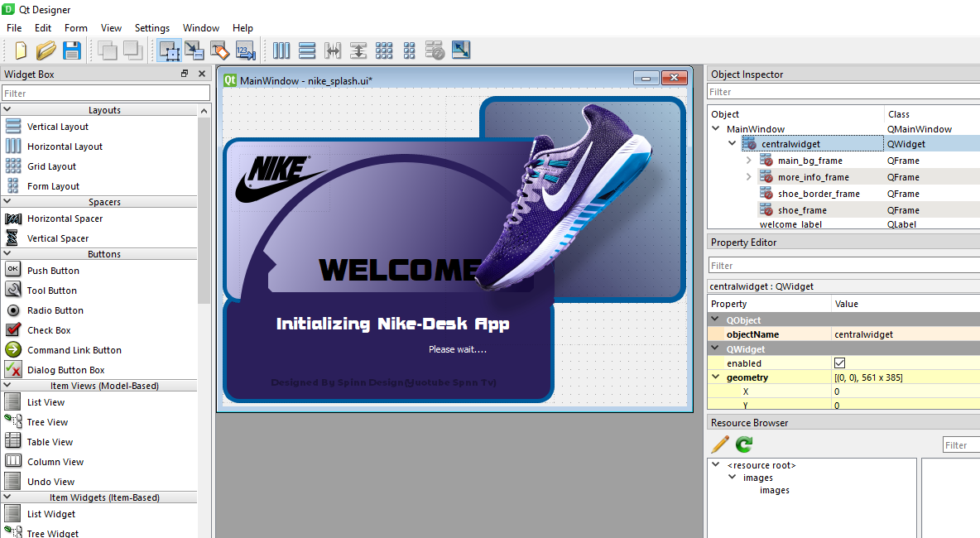Viewport: 980px width, 538px height.
Task: Lay out vertically in a splitter
Action: 358,50
